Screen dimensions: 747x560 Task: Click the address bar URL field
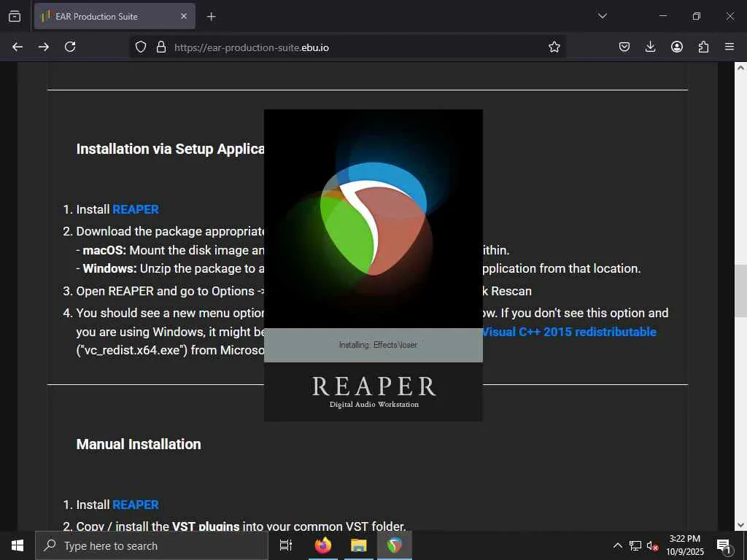(x=348, y=47)
